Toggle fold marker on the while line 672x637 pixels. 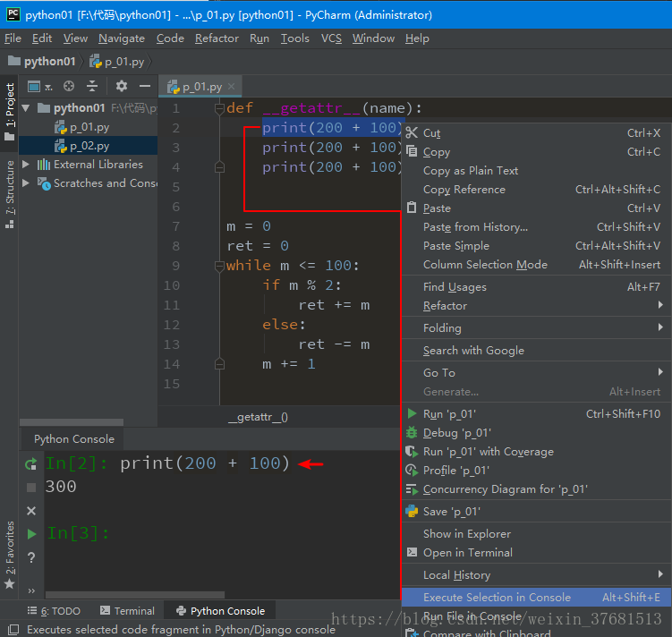[x=219, y=266]
